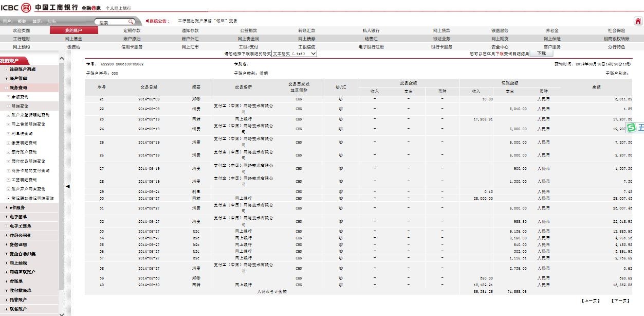Click the 下载 download button
This screenshot has height=316, width=644.
(541, 54)
